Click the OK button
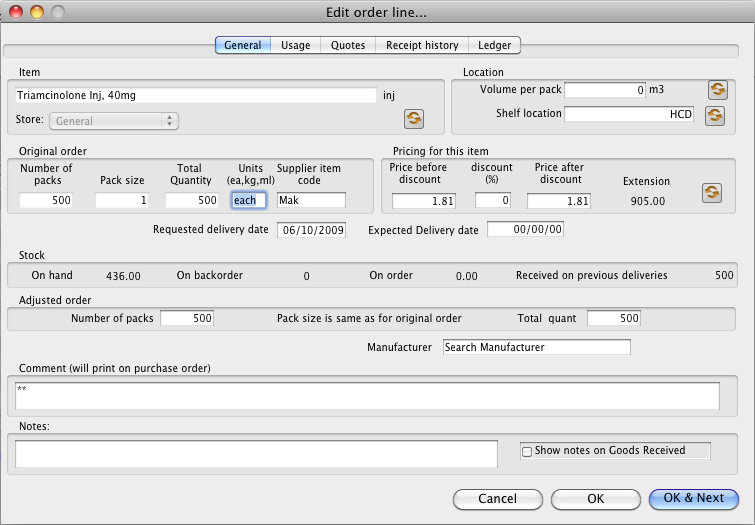755x525 pixels. pos(596,499)
